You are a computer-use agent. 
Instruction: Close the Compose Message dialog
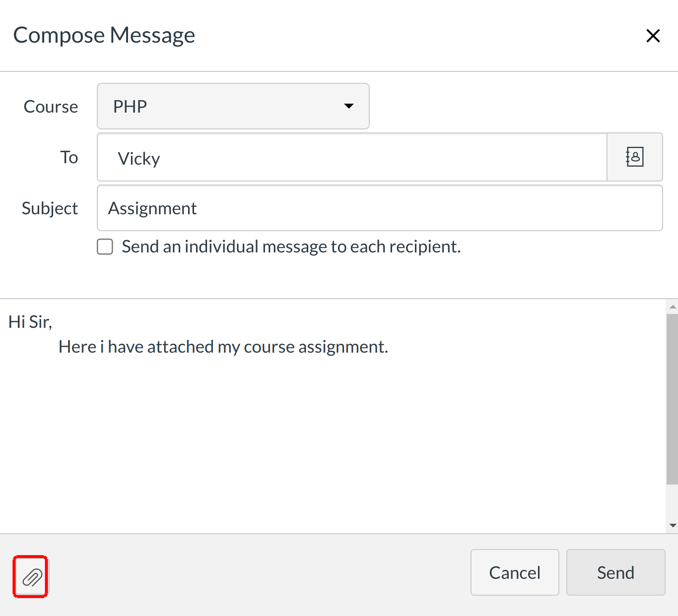[653, 36]
